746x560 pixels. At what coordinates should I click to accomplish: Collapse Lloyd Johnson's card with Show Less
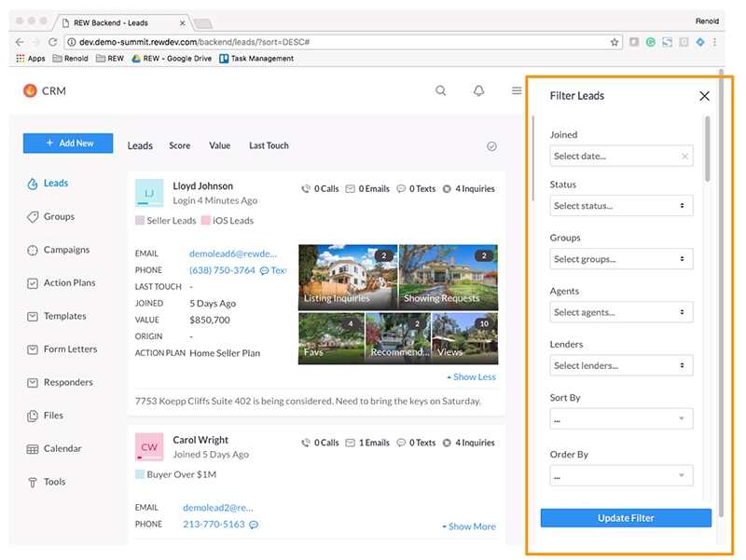471,377
